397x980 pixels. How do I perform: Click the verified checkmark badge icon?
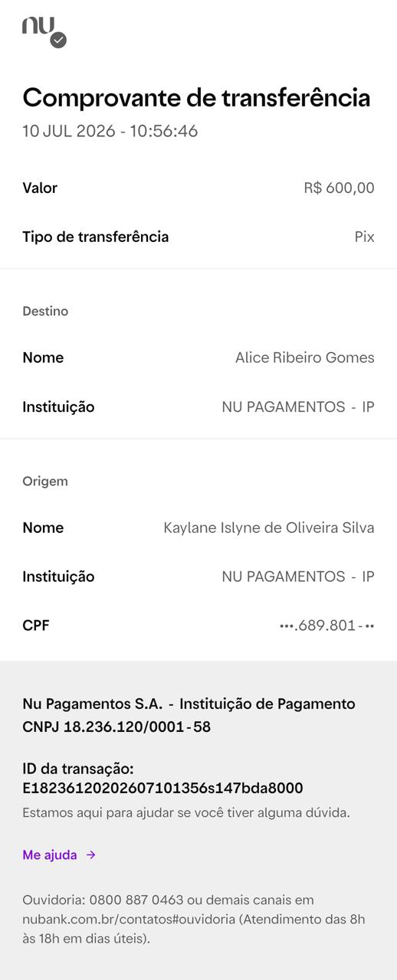58,41
